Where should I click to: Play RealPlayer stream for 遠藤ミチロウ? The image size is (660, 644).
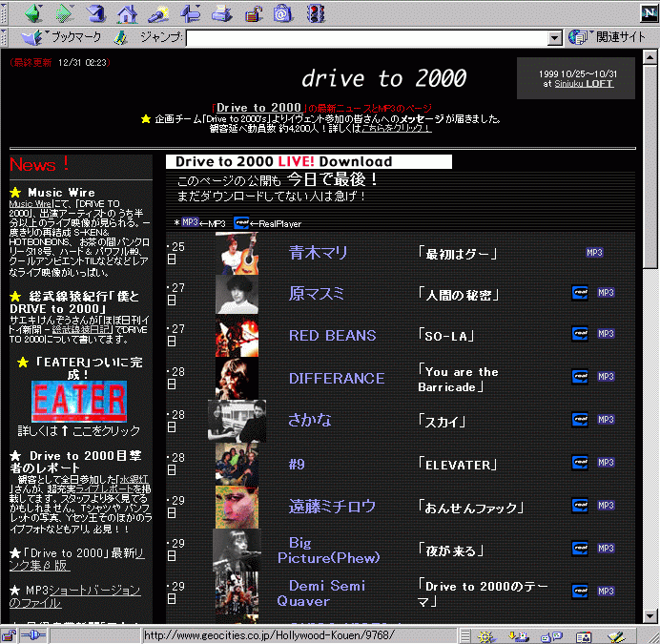(580, 506)
